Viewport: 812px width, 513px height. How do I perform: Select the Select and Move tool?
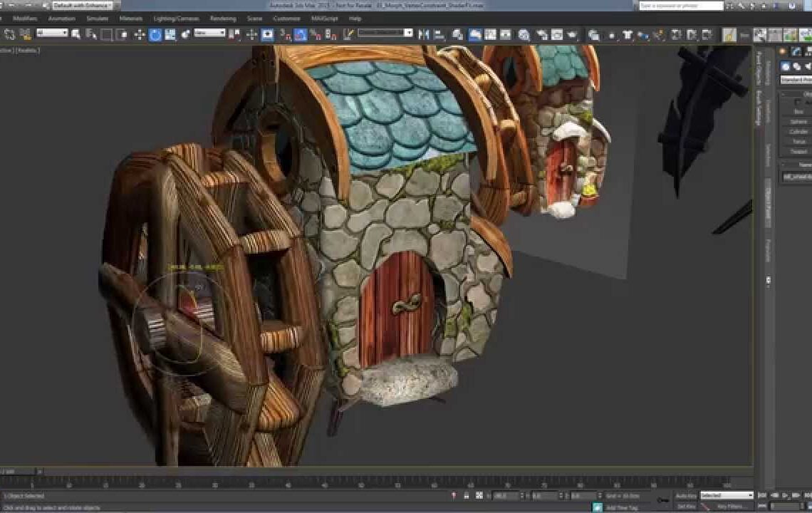[x=138, y=32]
